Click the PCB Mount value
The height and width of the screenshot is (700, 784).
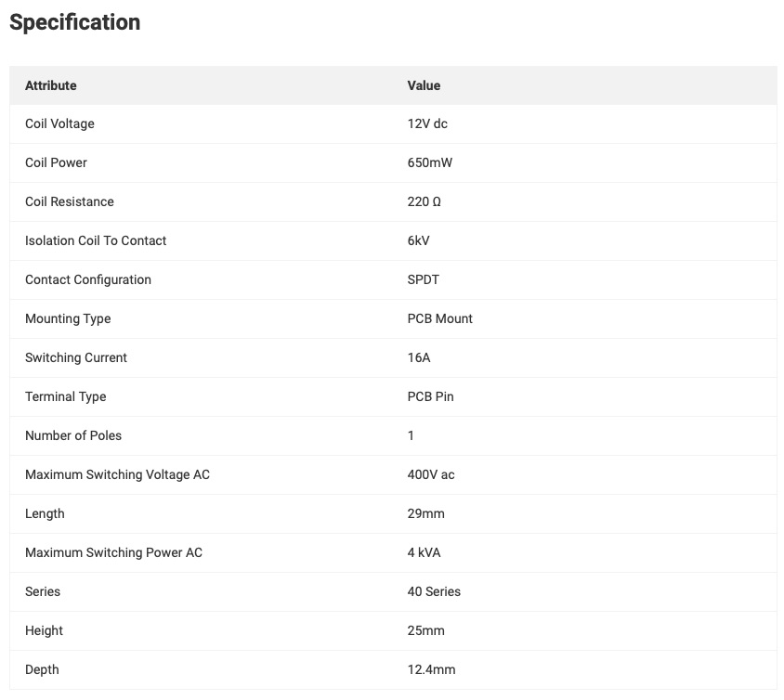(x=440, y=318)
